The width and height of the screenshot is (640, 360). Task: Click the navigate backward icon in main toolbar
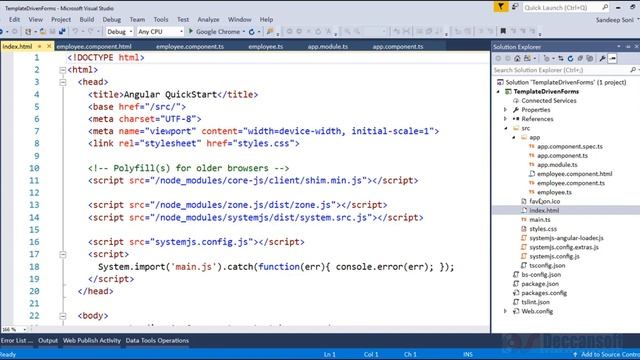[2, 31]
